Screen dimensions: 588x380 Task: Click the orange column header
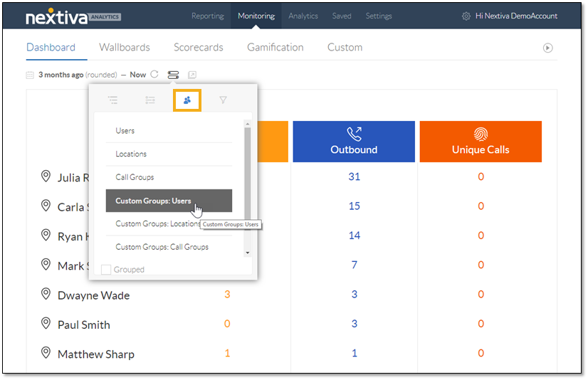click(273, 142)
